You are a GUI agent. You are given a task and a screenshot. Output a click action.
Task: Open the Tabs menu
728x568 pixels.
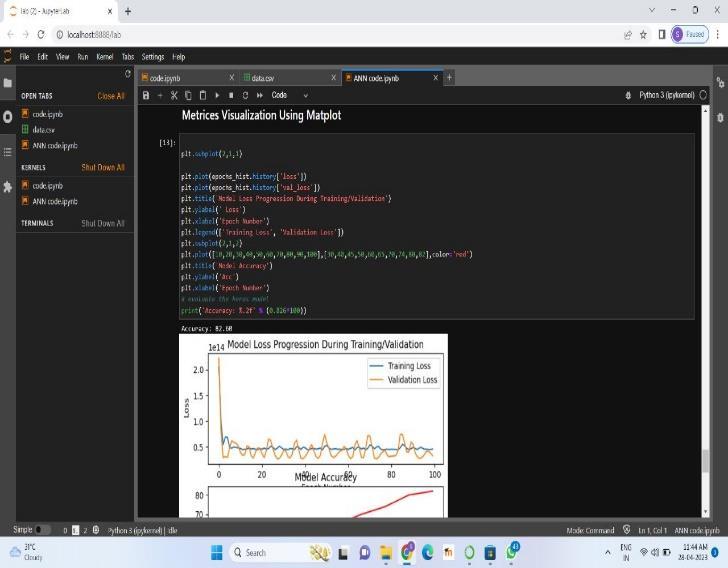click(128, 57)
